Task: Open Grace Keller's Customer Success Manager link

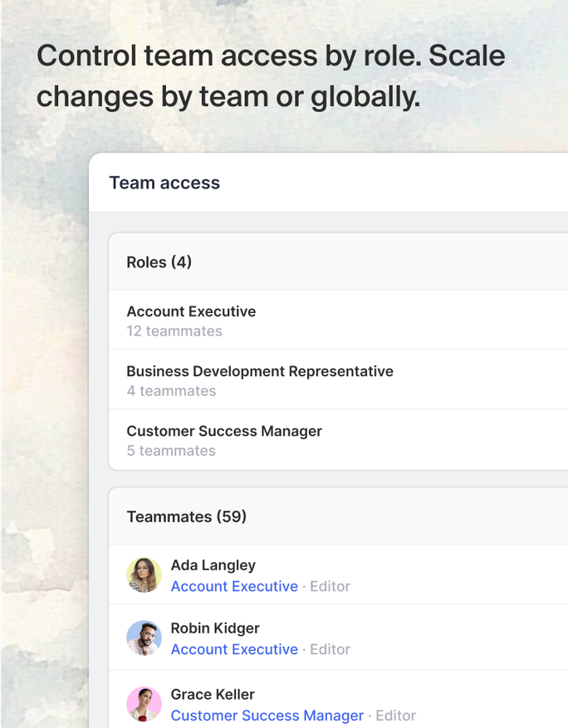Action: click(267, 716)
